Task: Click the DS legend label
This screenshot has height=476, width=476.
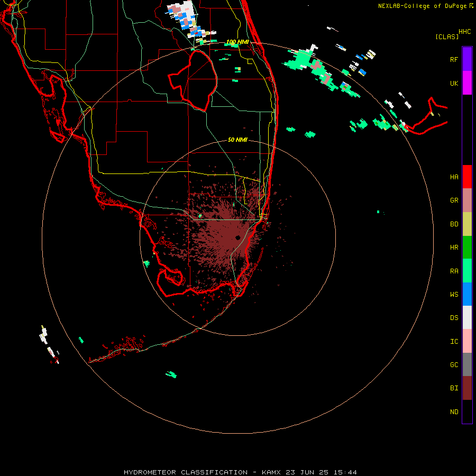Action: (454, 318)
